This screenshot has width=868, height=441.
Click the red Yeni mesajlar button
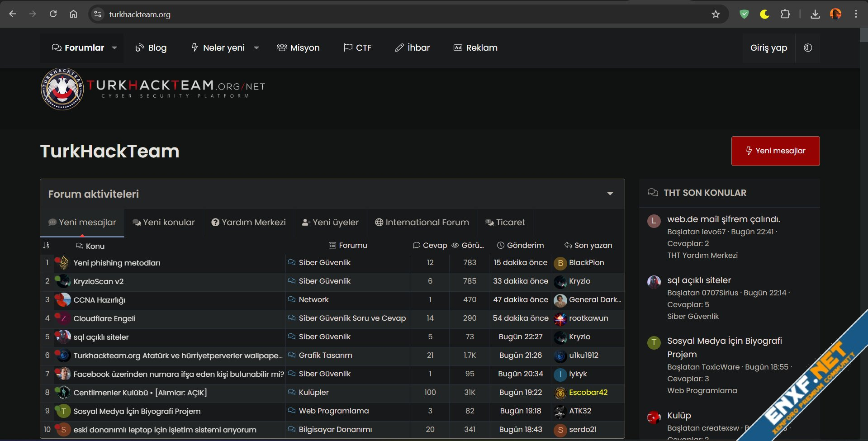click(x=775, y=151)
